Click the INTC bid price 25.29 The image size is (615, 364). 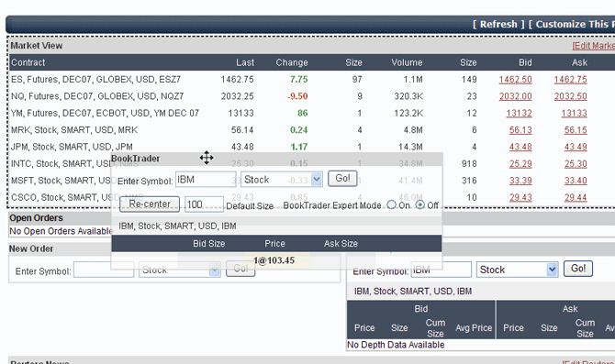coord(520,164)
